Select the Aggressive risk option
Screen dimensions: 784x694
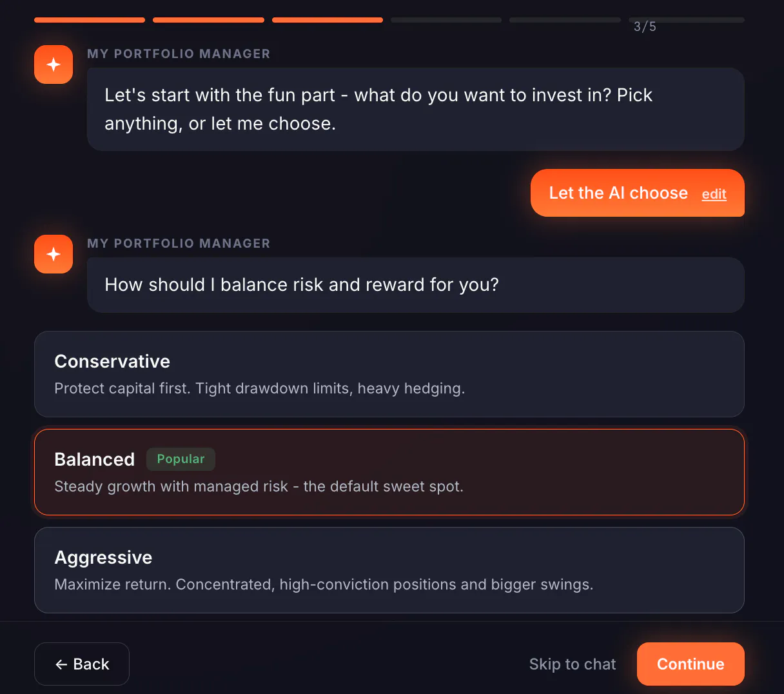point(389,570)
